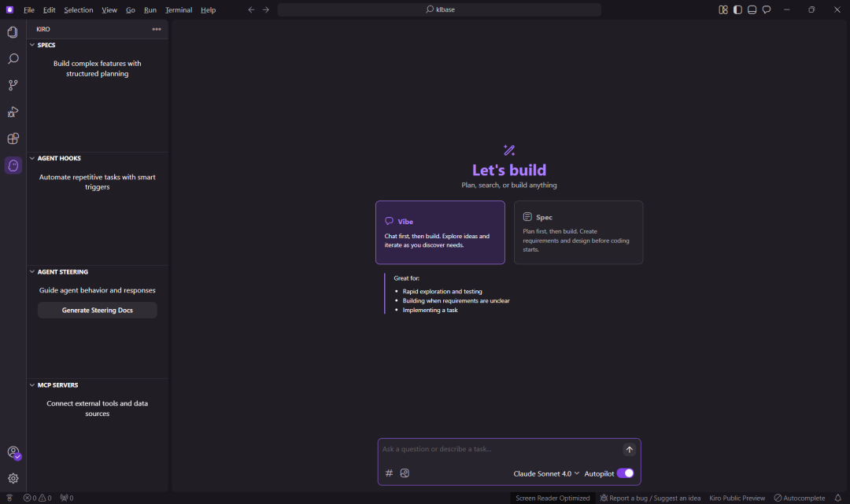Open the Source Control view icon
850x504 pixels.
point(13,85)
